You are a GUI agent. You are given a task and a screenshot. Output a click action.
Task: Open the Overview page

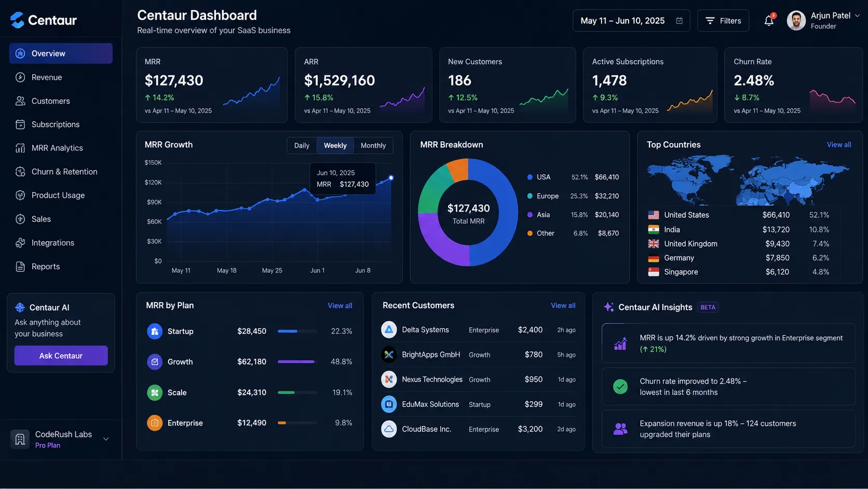[61, 54]
